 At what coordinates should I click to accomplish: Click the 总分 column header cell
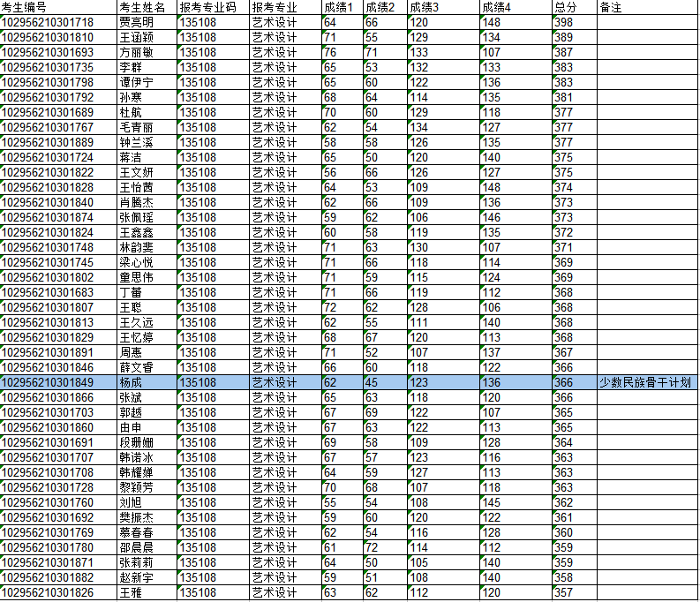pyautogui.click(x=574, y=7)
